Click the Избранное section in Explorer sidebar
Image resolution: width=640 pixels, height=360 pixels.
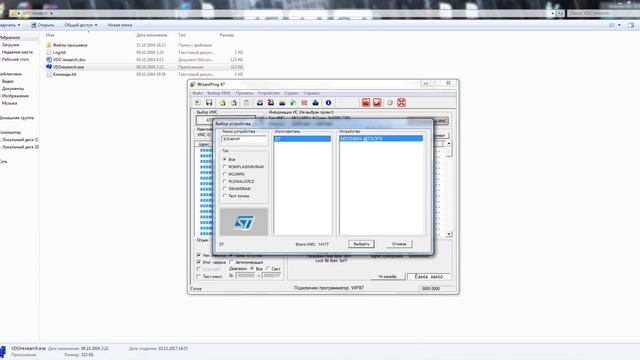coord(10,38)
